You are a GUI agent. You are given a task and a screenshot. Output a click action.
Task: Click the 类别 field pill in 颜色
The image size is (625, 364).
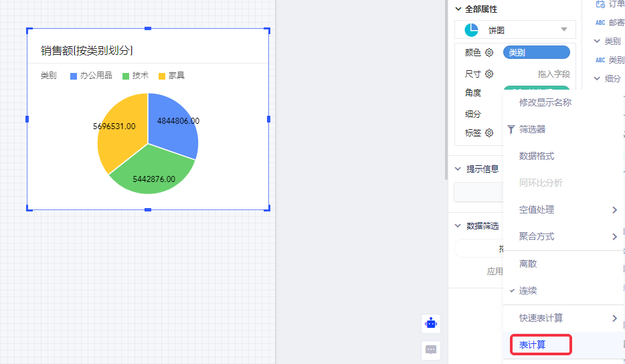click(x=536, y=53)
